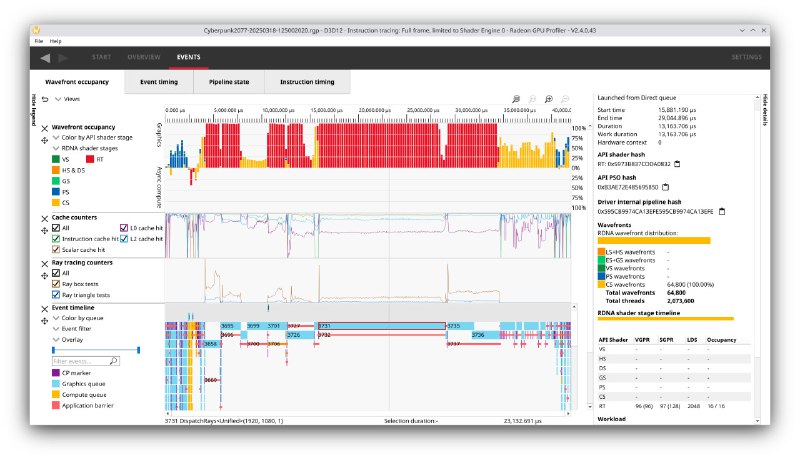Image resolution: width=800 pixels, height=460 pixels.
Task: Click the zoom reset magnifier icon
Action: coord(532,99)
